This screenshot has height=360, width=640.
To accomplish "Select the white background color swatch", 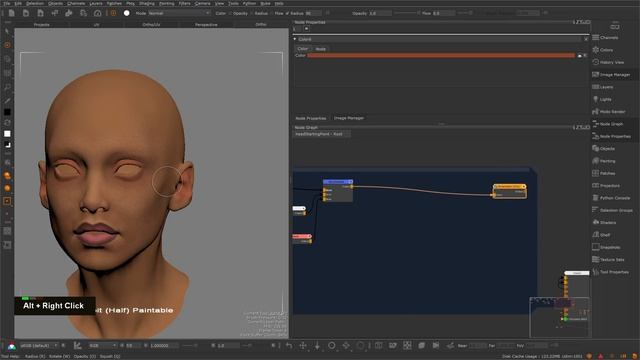I will 7,134.
